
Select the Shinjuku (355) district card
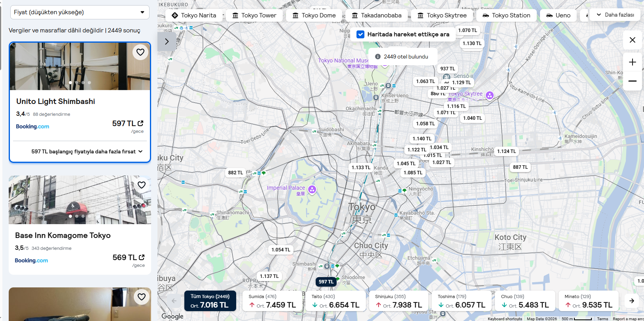click(x=399, y=301)
